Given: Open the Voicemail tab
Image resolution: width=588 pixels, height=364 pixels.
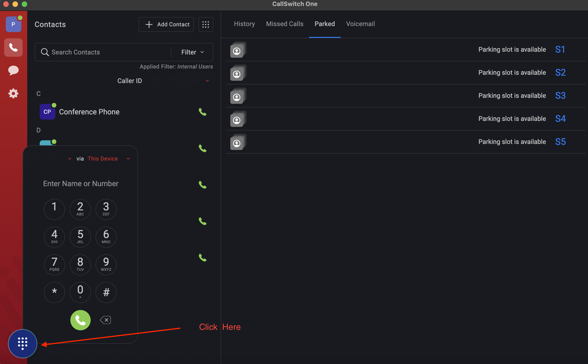Looking at the screenshot, I should (x=360, y=24).
